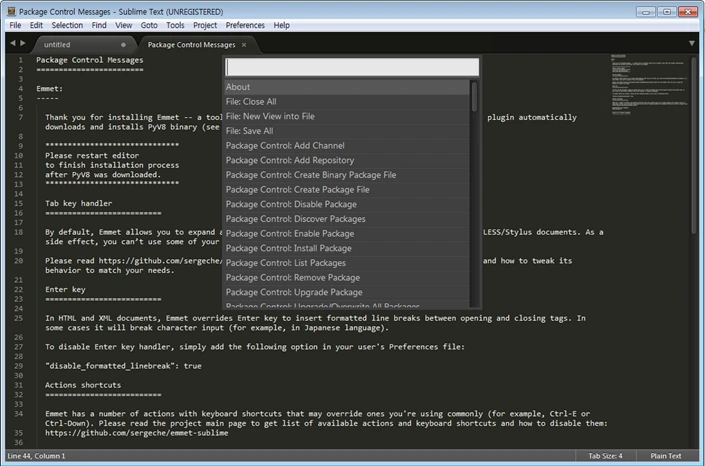Select Package Control: Add Repository
705x466 pixels.
tap(347, 160)
